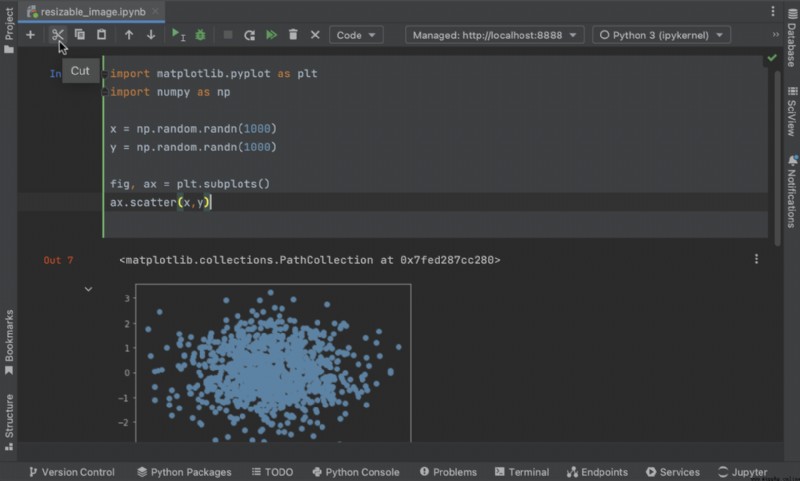Open the Database tool window
The height and width of the screenshot is (481, 800).
click(x=791, y=38)
